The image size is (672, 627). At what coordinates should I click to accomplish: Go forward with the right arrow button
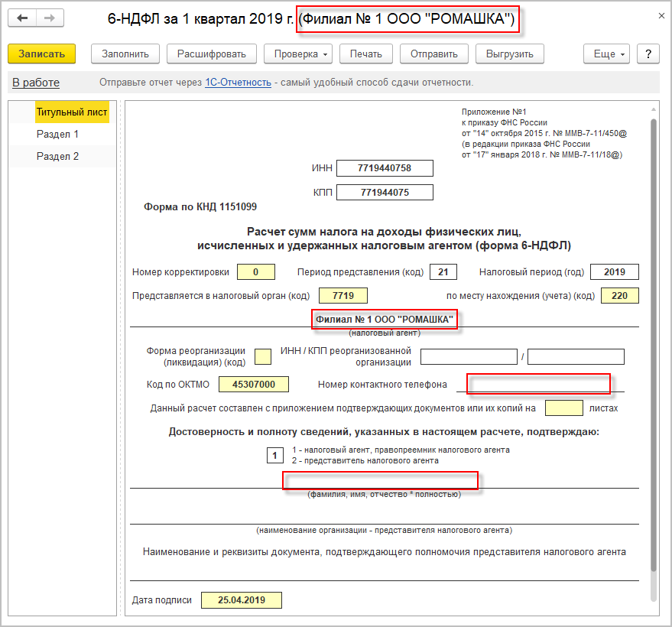pos(50,18)
